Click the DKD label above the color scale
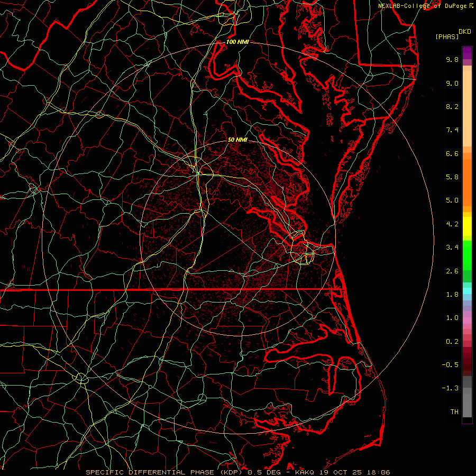The image size is (476, 476). (x=465, y=32)
